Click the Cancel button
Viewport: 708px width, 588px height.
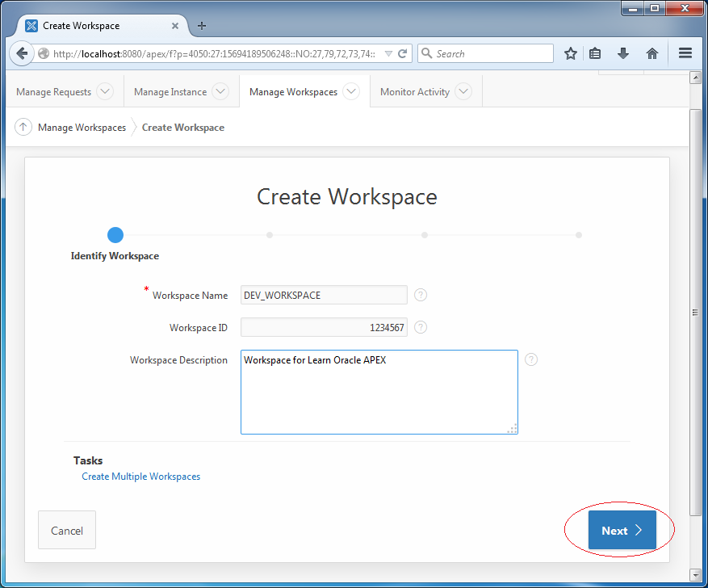point(67,530)
